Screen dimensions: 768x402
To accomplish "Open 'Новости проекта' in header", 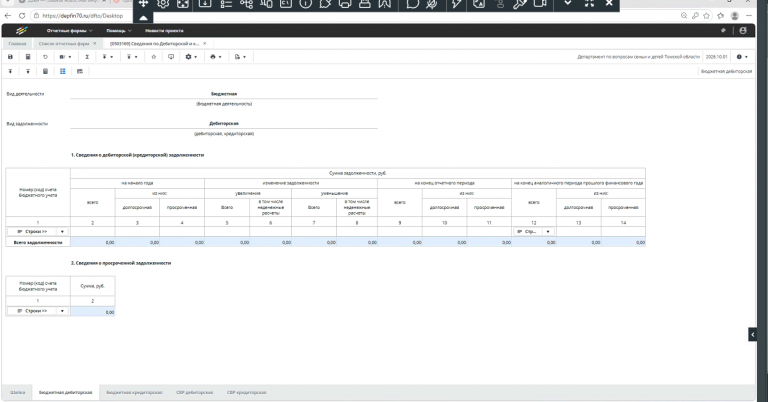I will click(165, 30).
